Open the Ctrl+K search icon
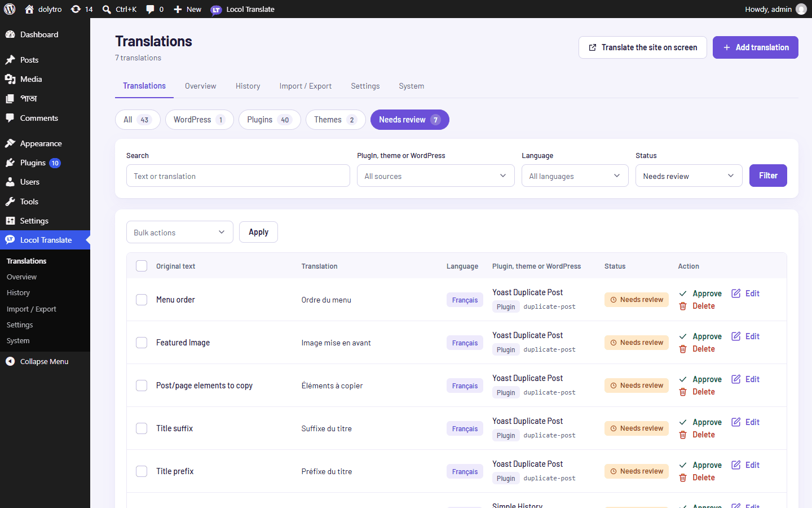Screen dimensions: 812x508 coord(107,9)
